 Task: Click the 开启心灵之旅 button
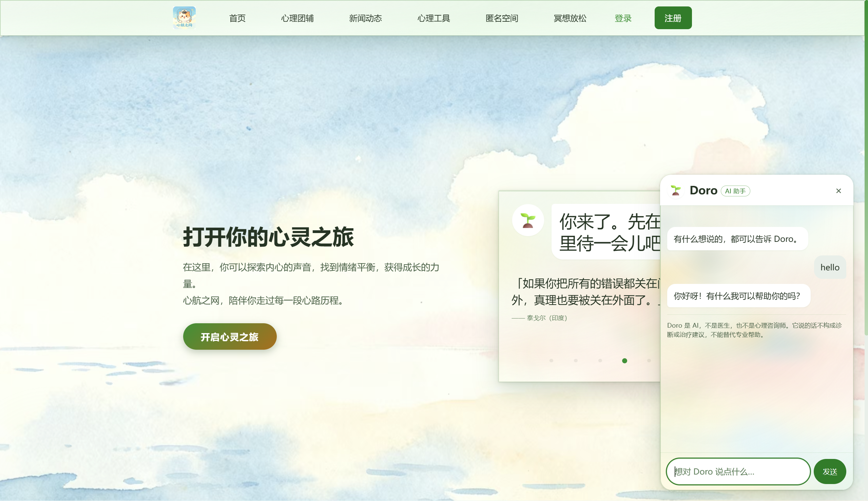click(230, 336)
